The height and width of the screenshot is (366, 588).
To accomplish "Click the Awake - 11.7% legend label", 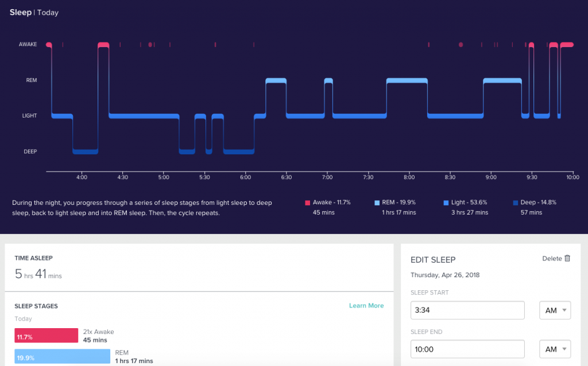I will click(x=331, y=203).
